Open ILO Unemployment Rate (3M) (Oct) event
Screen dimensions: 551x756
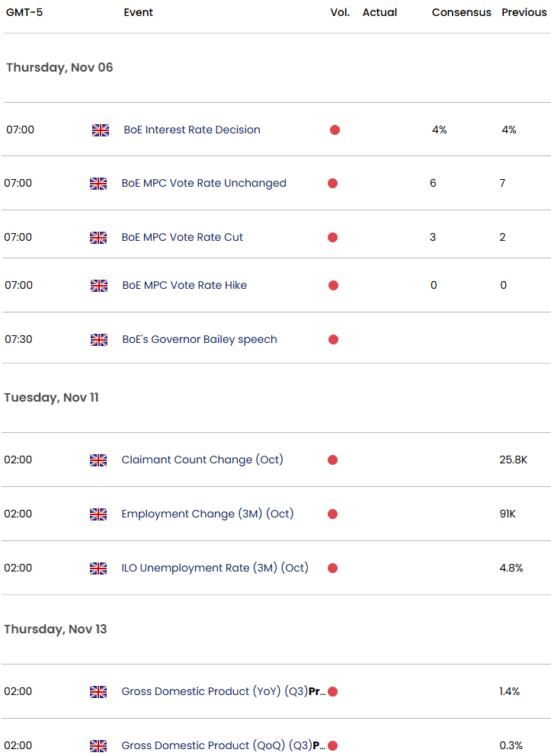[x=215, y=569]
